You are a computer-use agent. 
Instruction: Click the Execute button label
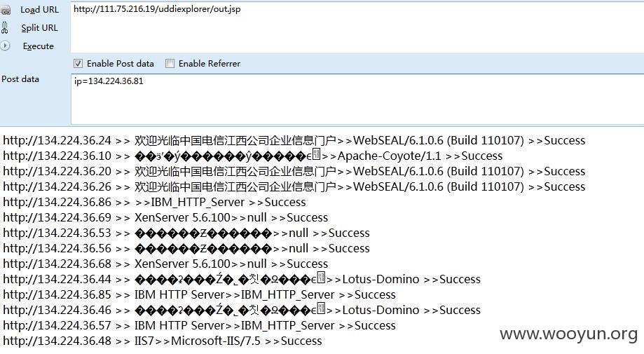tap(39, 46)
